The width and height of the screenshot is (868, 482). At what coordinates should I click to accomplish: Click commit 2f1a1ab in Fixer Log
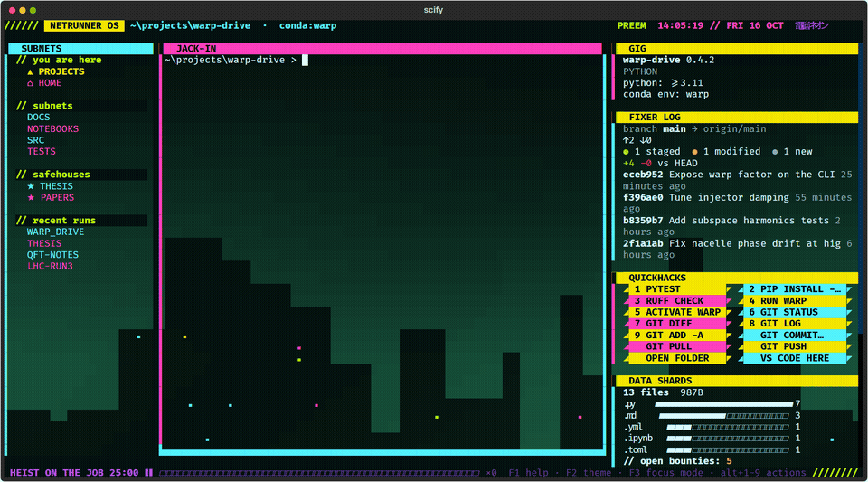[x=643, y=243]
